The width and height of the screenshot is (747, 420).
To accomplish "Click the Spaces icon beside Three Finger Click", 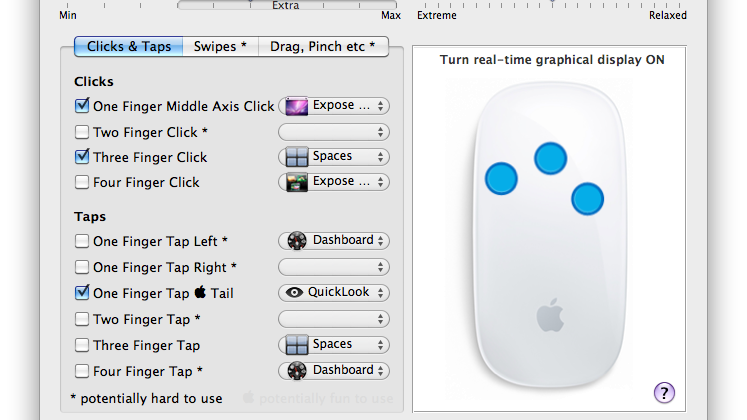I will click(x=296, y=157).
